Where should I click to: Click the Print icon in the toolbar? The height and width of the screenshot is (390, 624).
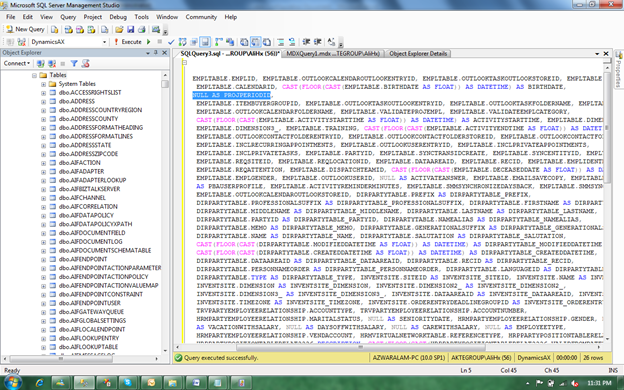point(142,29)
